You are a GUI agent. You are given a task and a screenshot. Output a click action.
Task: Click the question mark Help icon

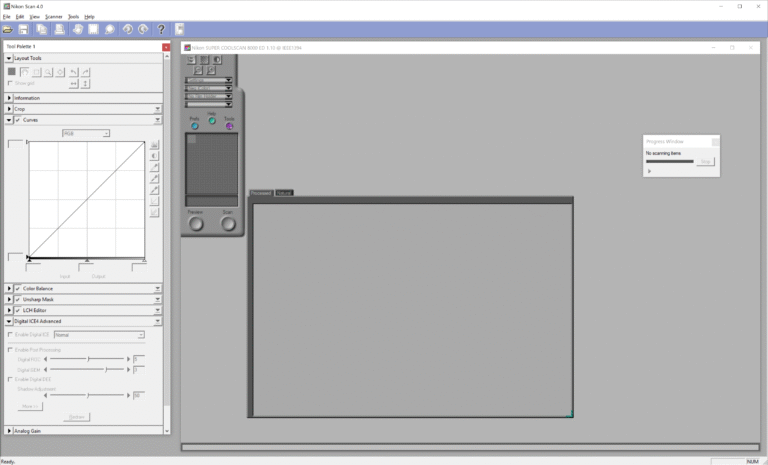162,29
